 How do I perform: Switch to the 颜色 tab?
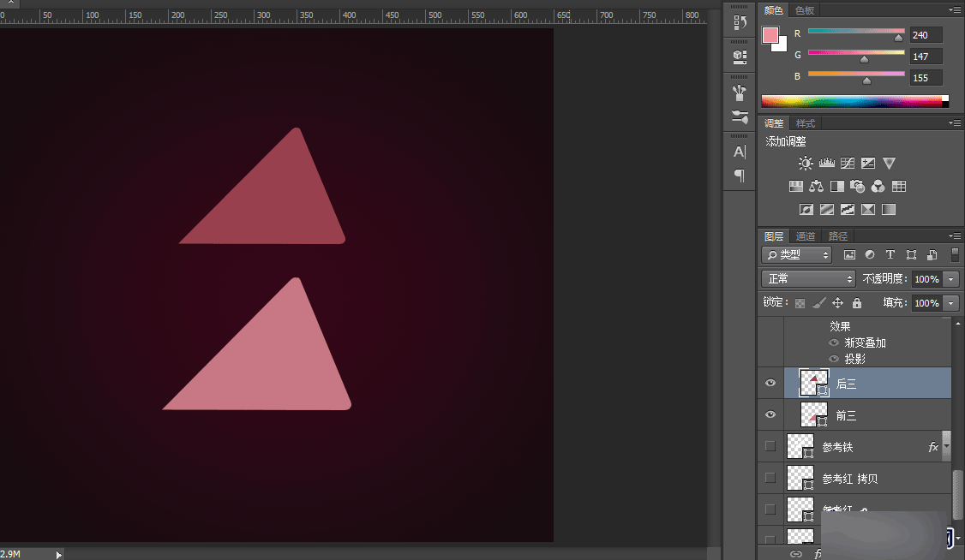pos(774,9)
